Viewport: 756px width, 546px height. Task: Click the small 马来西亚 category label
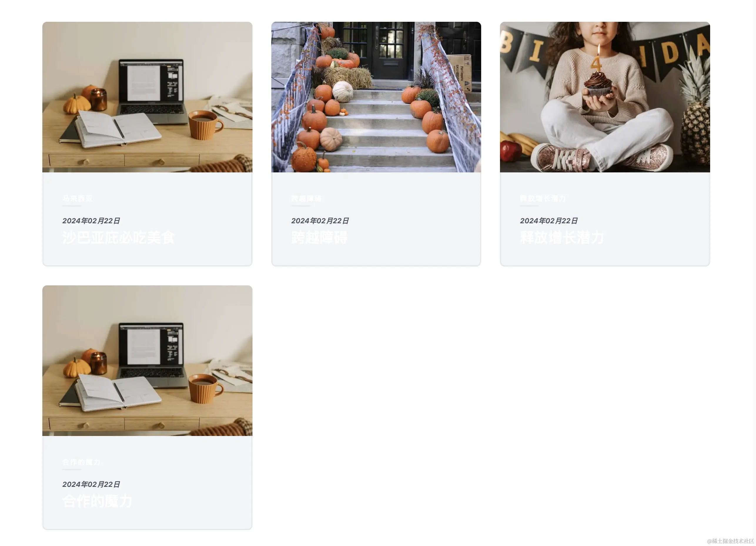click(x=77, y=199)
